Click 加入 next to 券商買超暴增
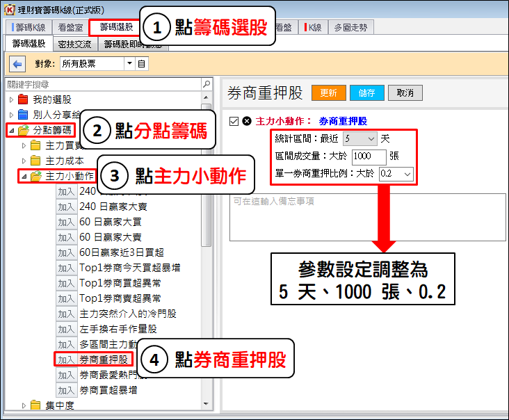The width and height of the screenshot is (509, 420). point(67,390)
